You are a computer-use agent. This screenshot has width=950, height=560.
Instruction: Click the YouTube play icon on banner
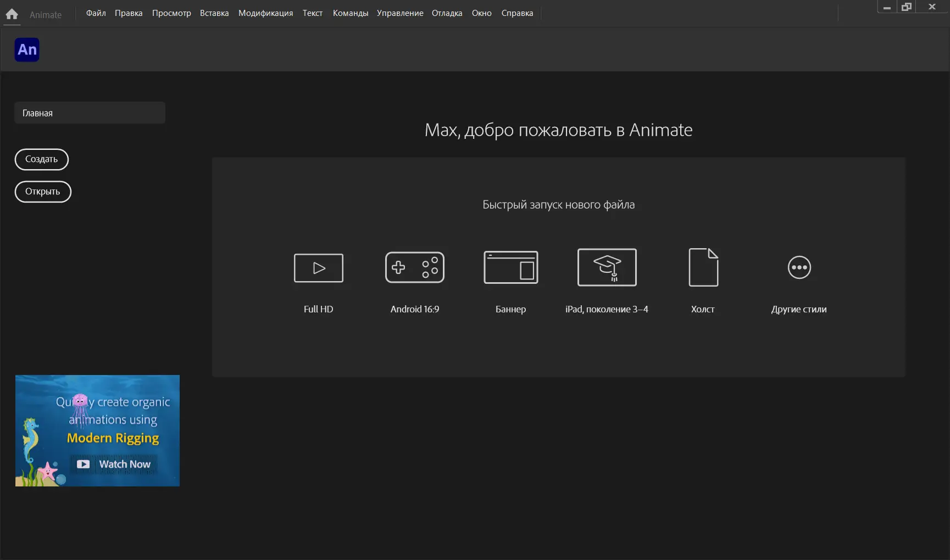click(x=83, y=464)
